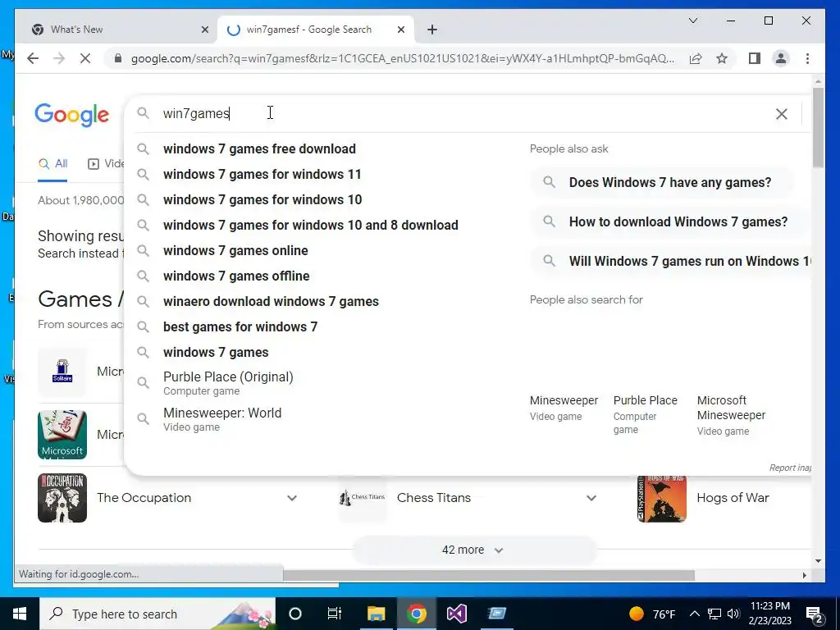Open Task View on the taskbar
The height and width of the screenshot is (630, 840).
pos(335,614)
